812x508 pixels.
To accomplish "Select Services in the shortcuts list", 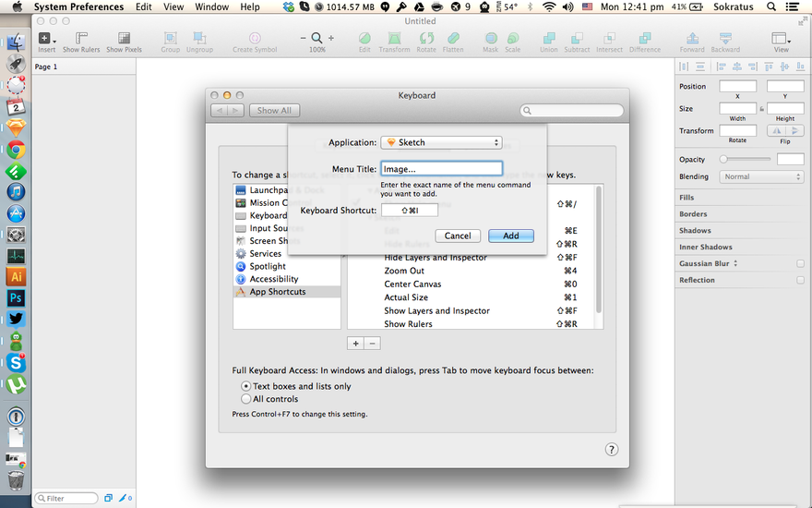I will (x=287, y=253).
